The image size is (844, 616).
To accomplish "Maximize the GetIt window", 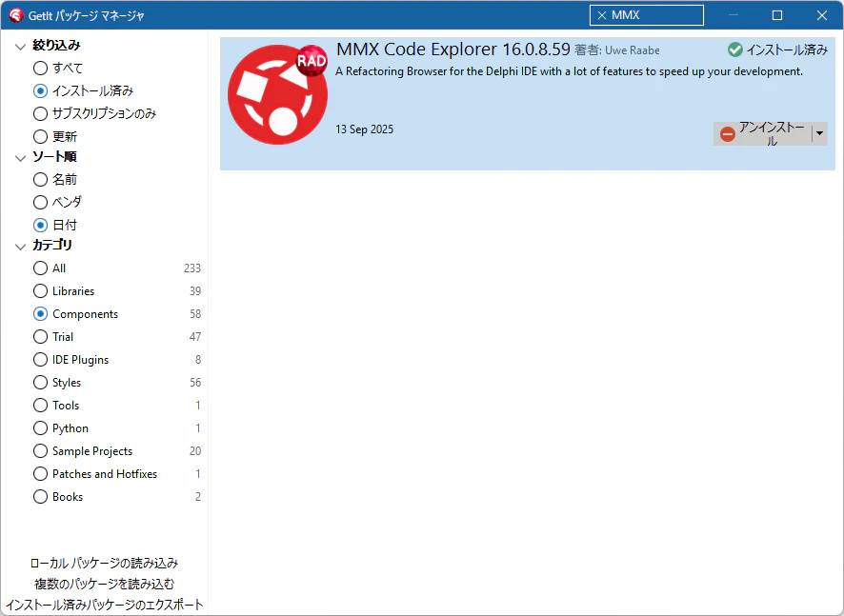I will pyautogui.click(x=777, y=15).
